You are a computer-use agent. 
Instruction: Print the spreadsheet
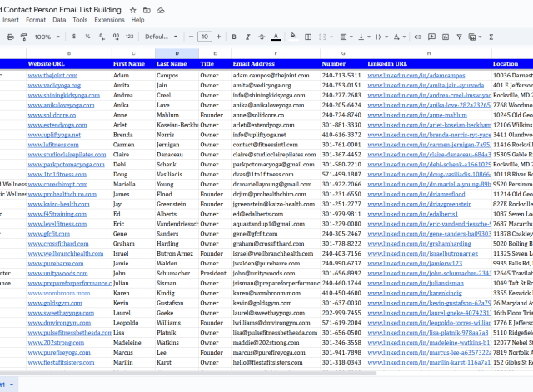point(10,37)
